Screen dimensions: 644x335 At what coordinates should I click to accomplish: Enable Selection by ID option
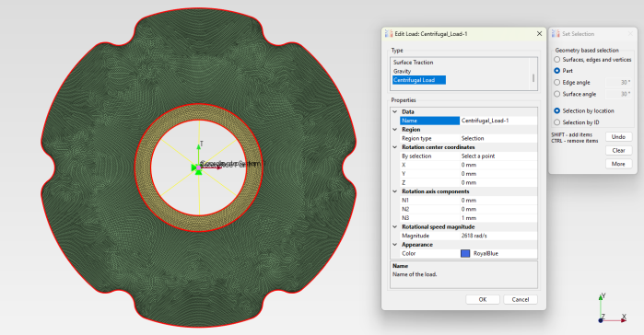click(x=556, y=122)
